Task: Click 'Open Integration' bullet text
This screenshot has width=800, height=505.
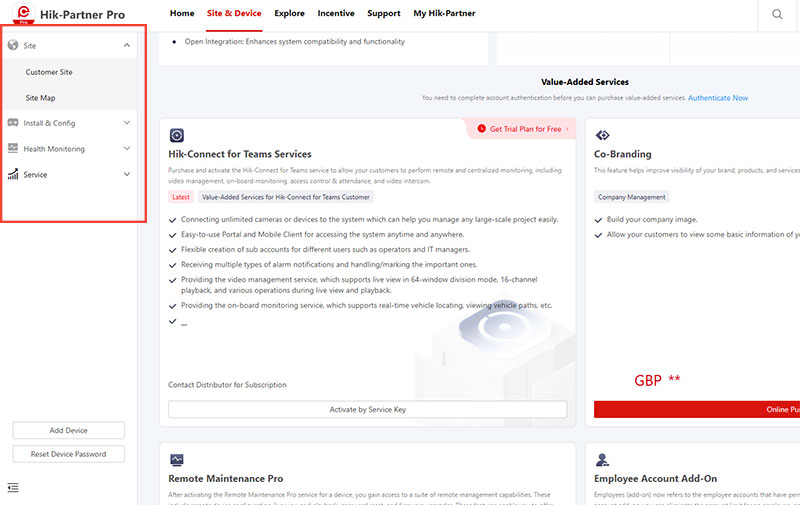Action: click(294, 41)
